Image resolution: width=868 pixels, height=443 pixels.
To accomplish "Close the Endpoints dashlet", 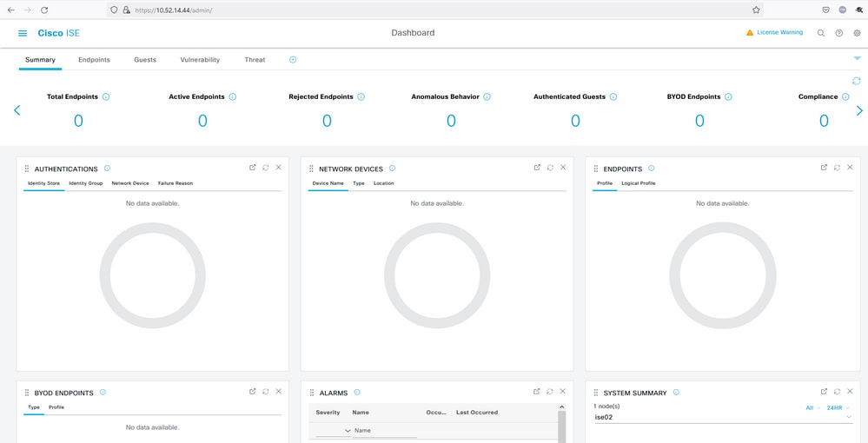I will click(850, 168).
